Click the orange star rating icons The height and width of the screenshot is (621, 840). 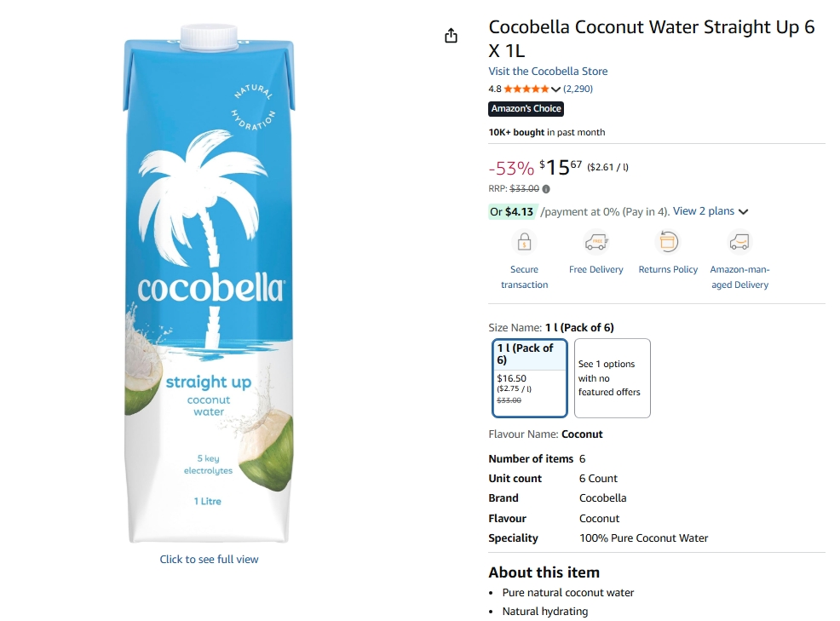pos(526,89)
